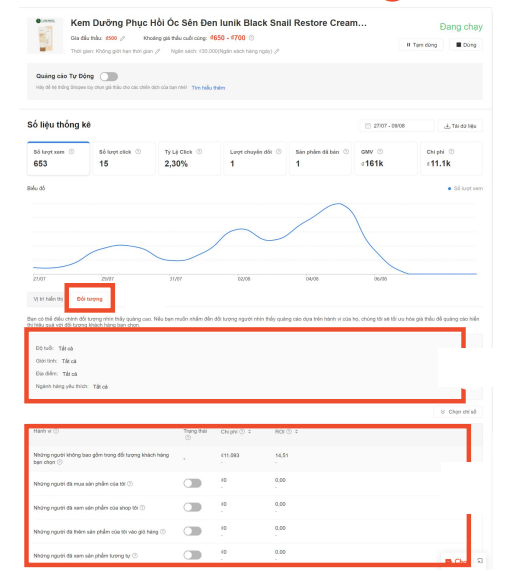Open help icon beside Chi phí table header
Viewport: 511px width, 573px height.
pyautogui.click(x=242, y=432)
